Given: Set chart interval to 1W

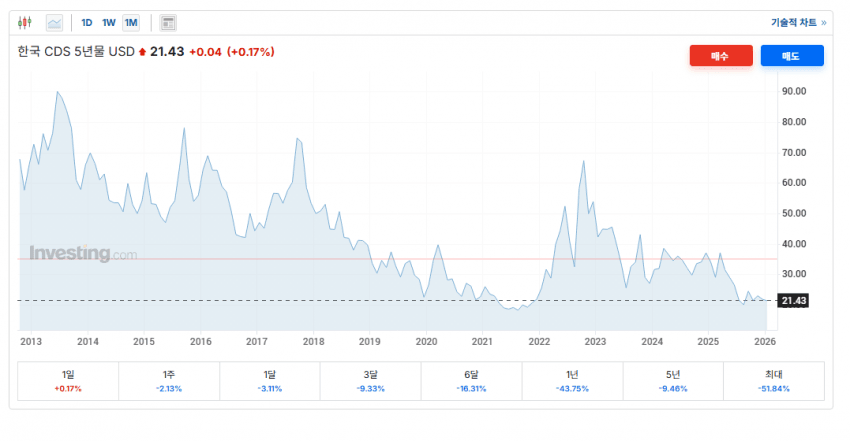Looking at the screenshot, I should 109,22.
